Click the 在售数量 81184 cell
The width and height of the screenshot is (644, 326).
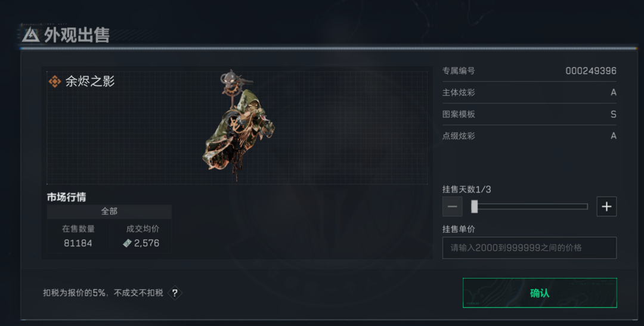(79, 236)
